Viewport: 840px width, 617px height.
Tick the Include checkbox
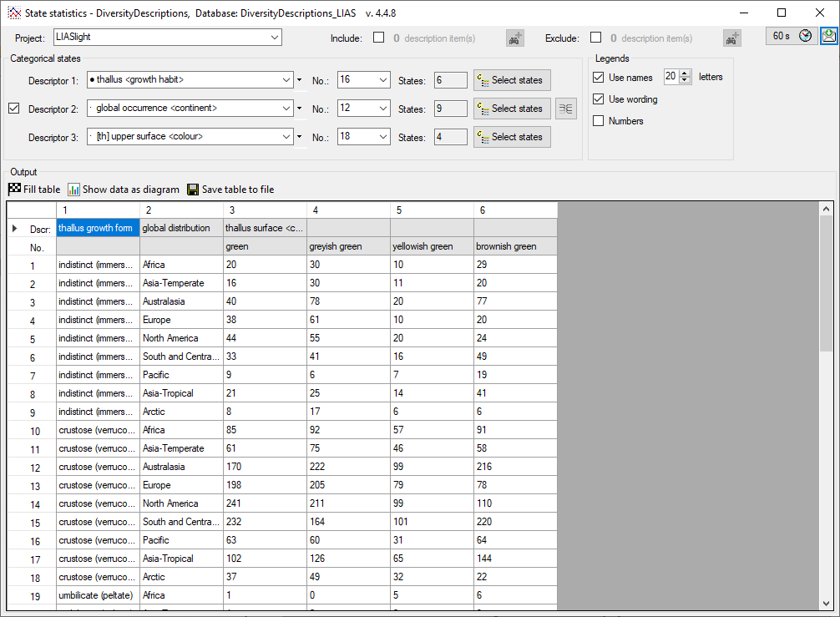(x=378, y=38)
